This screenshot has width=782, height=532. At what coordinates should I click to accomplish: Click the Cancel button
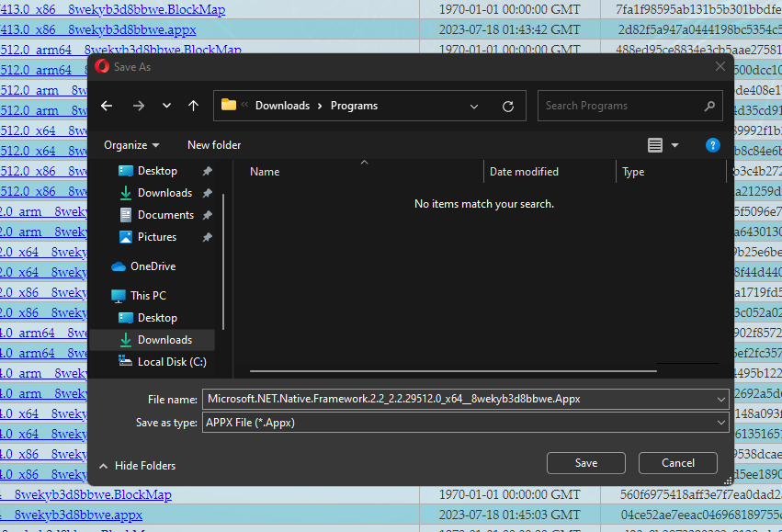pos(678,463)
